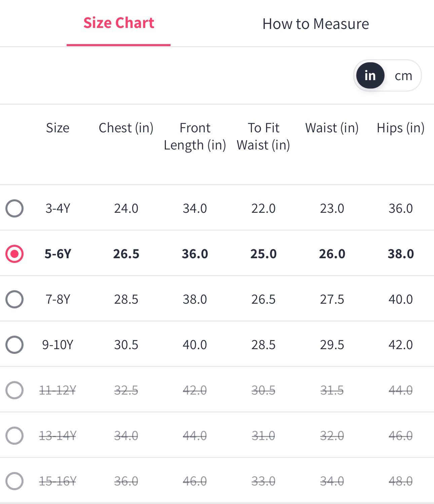Click the crossed-out 15-16Y radio button
This screenshot has height=504, width=434.
[14, 481]
